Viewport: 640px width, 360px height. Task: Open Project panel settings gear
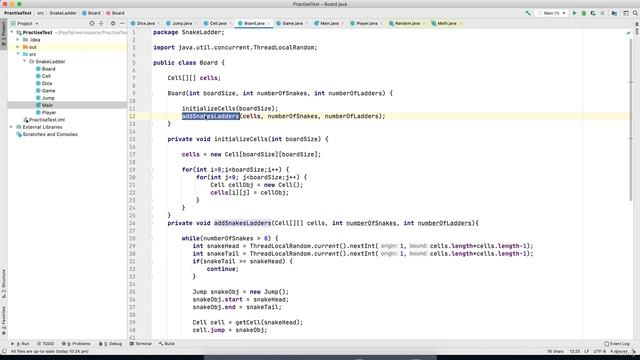coord(113,23)
